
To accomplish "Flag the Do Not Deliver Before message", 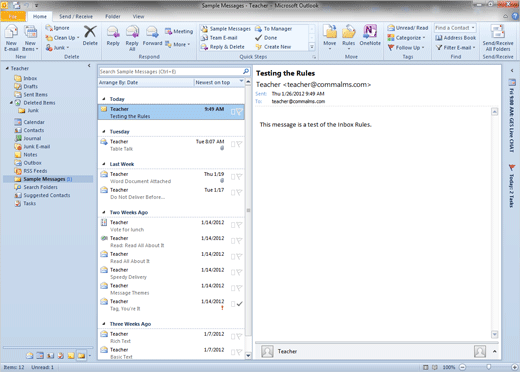I will click(239, 193).
